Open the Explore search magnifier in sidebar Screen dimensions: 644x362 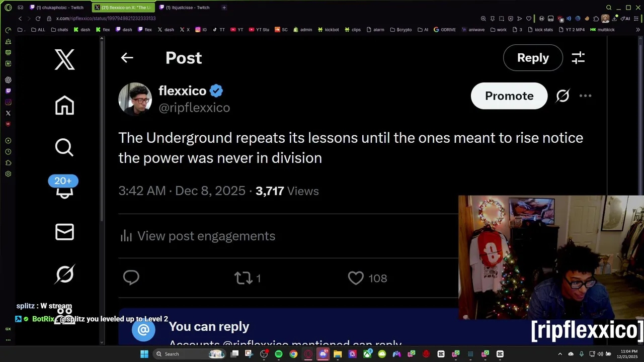64,147
